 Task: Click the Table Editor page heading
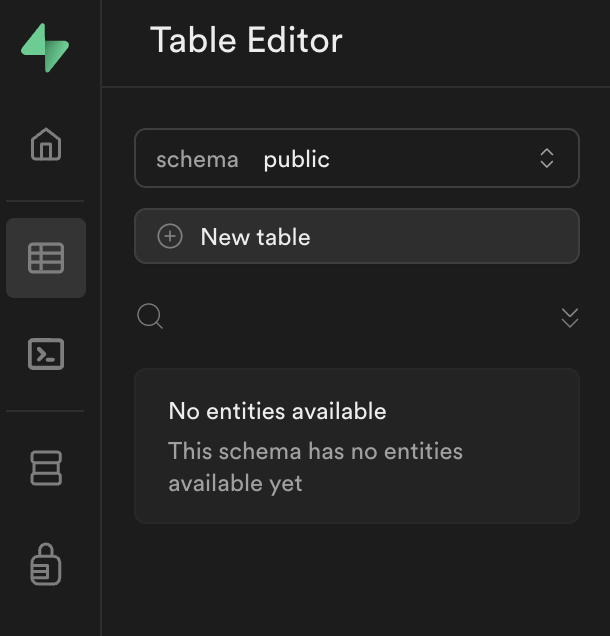246,40
